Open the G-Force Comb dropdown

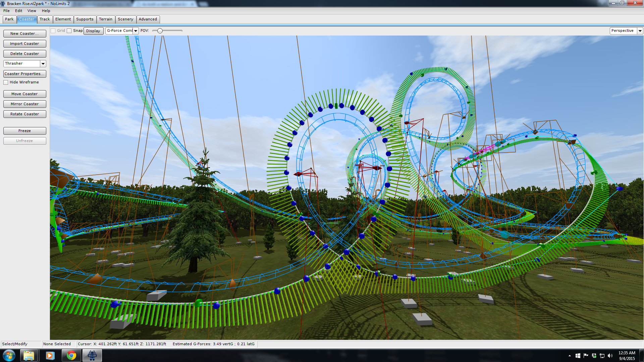coord(136,31)
